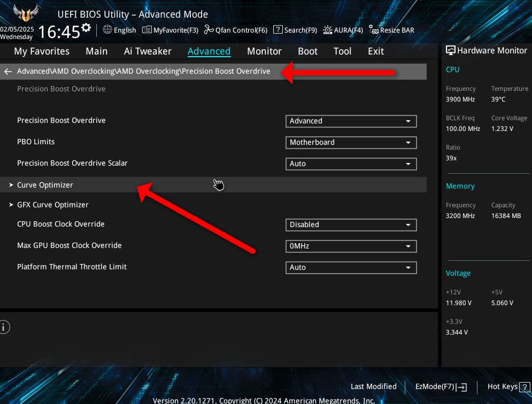
Task: Click the info icon in help panel
Action: pos(4,327)
